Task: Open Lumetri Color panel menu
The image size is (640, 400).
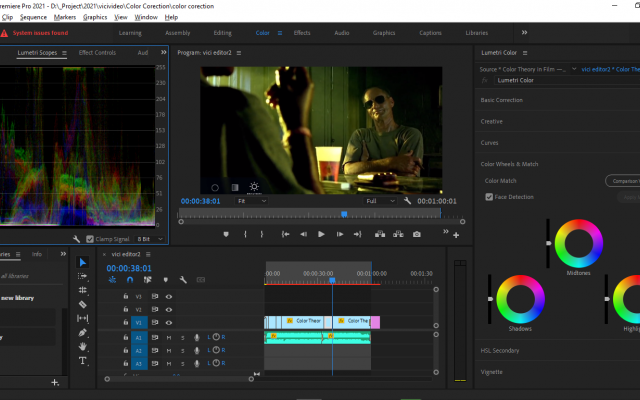Action: [x=525, y=53]
